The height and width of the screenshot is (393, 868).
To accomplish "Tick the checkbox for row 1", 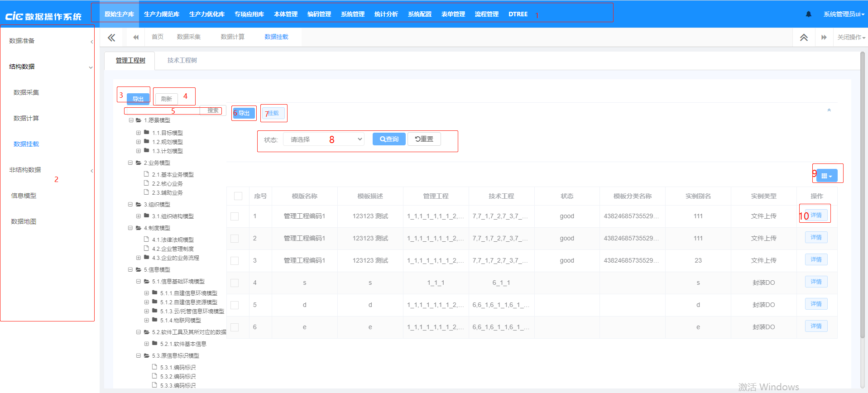I will click(235, 216).
